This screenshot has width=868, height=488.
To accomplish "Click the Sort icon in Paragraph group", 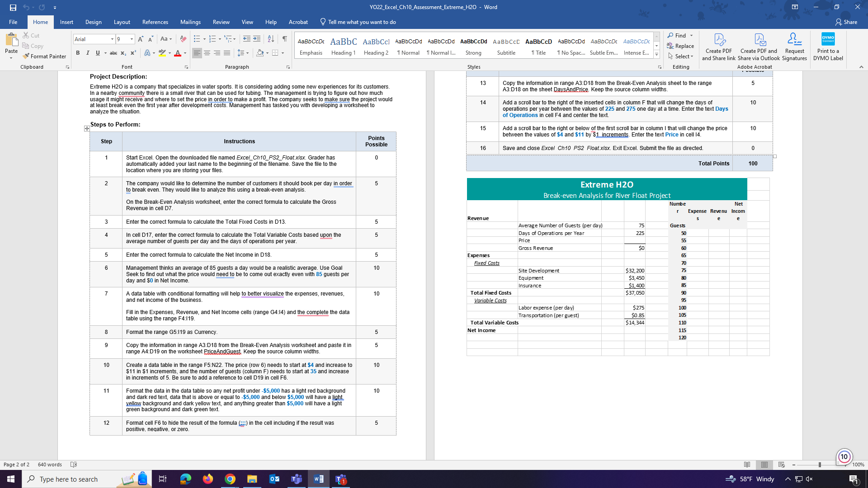I will point(270,39).
